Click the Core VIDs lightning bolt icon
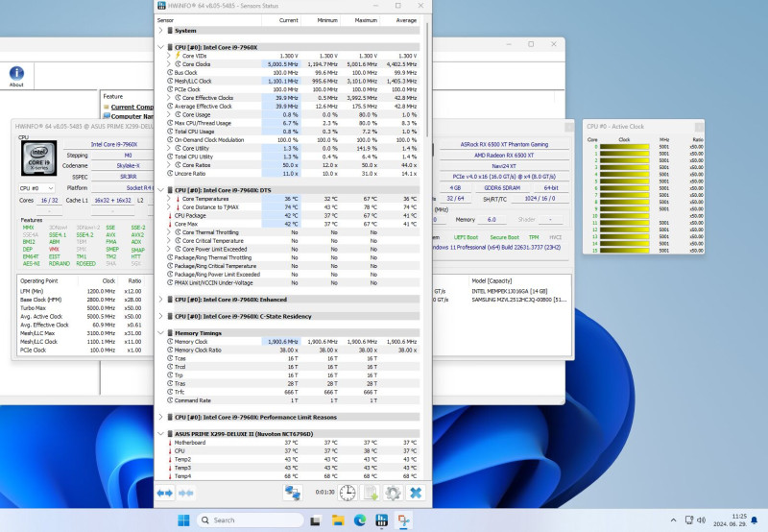 [178, 56]
